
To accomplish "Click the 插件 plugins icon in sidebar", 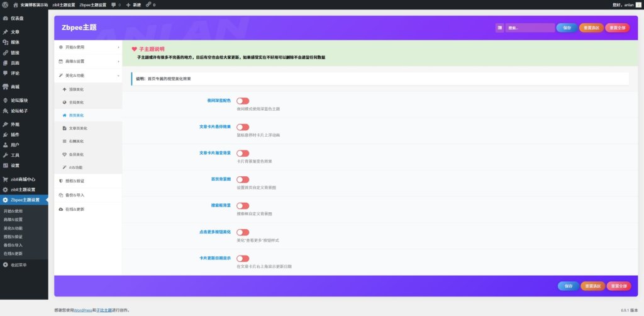I will [6, 134].
